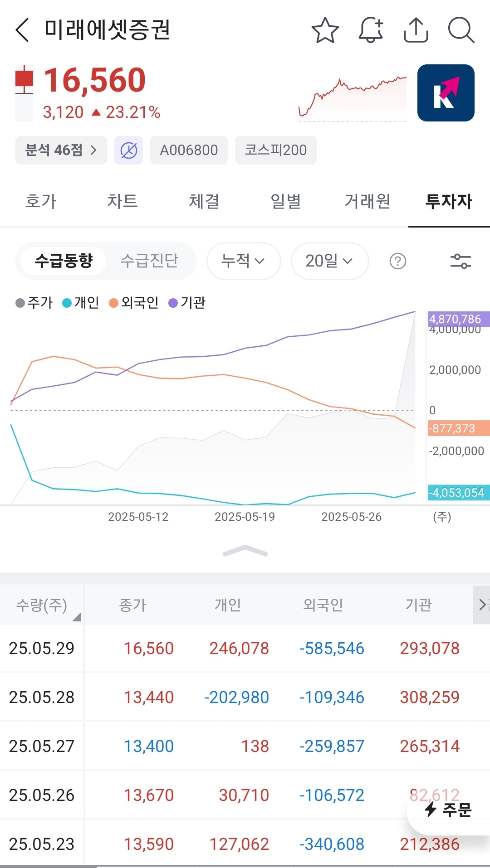This screenshot has width=490, height=868.
Task: Select the 25.05.28 date row
Action: point(245,697)
